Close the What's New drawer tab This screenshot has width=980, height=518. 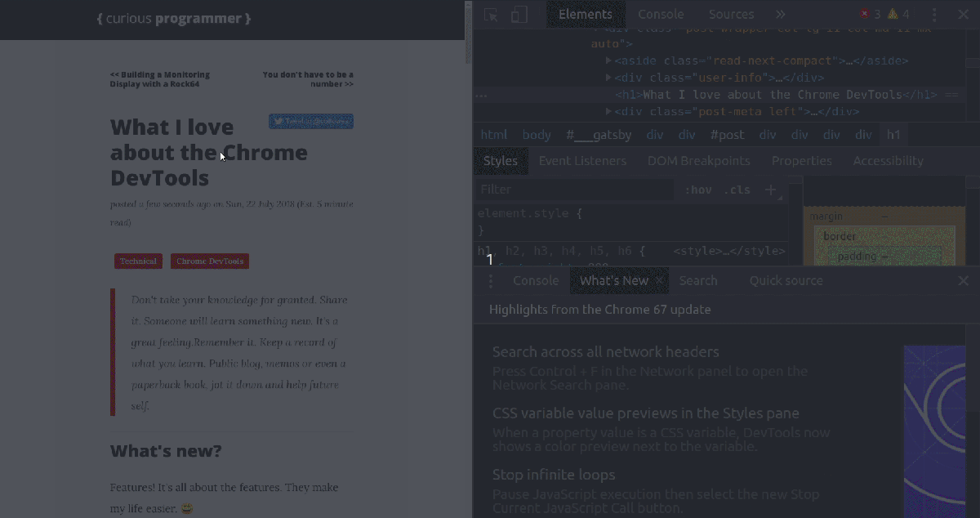[x=660, y=281]
